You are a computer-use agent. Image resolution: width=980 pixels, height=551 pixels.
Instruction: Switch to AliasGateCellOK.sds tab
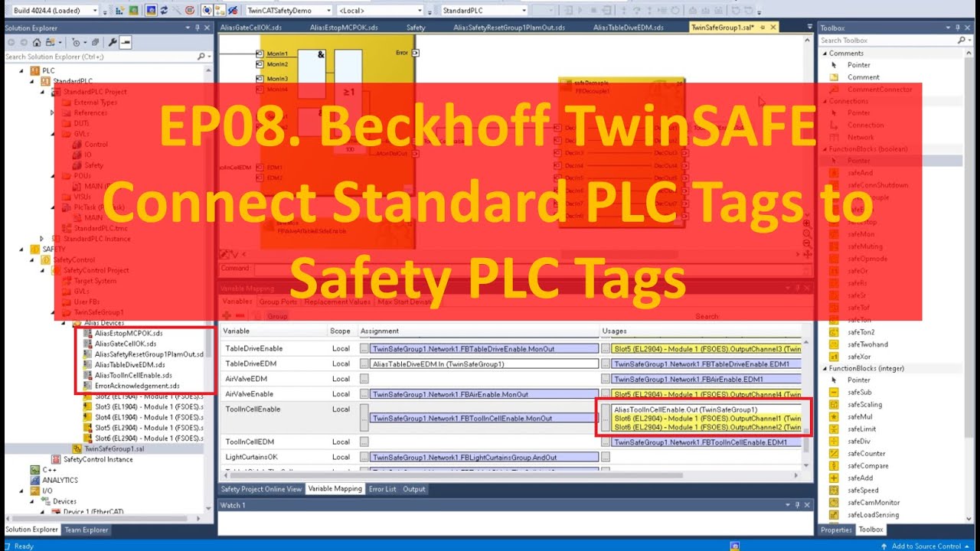click(251, 28)
